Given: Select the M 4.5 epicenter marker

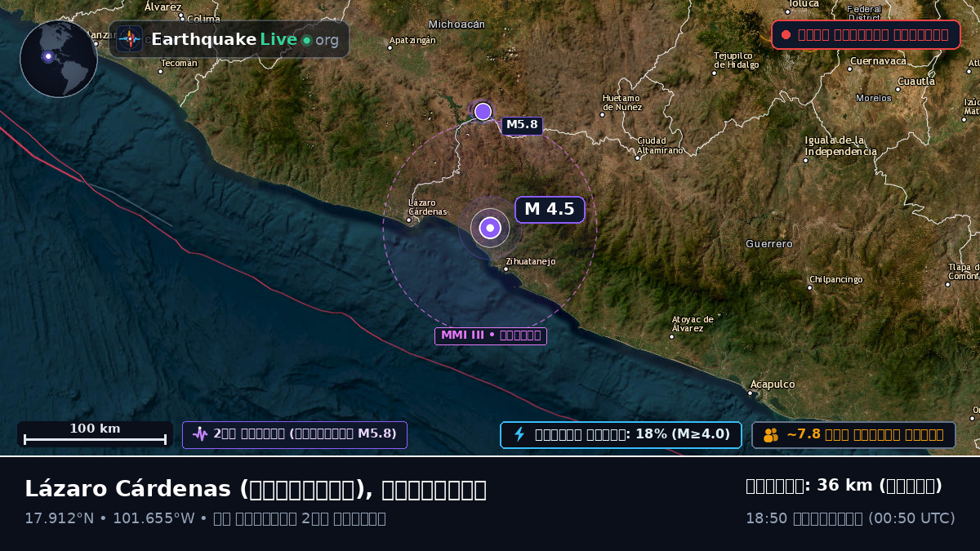Looking at the screenshot, I should coord(490,228).
